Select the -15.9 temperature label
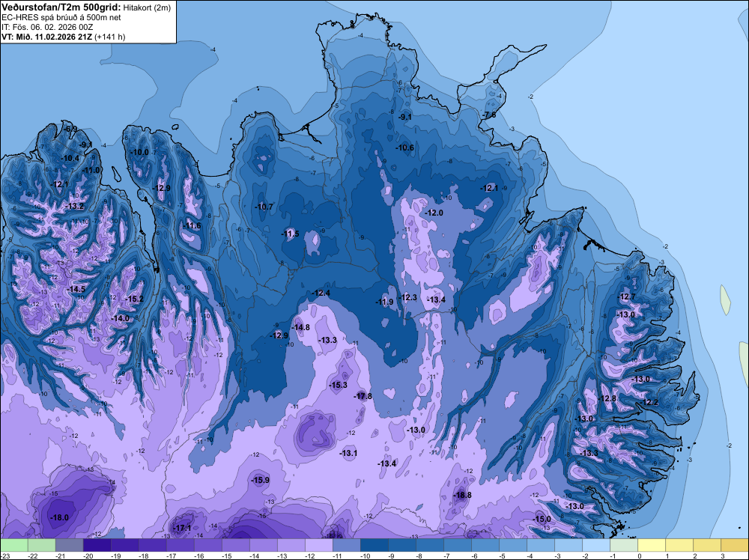This screenshot has height=560, width=749. [x=261, y=481]
